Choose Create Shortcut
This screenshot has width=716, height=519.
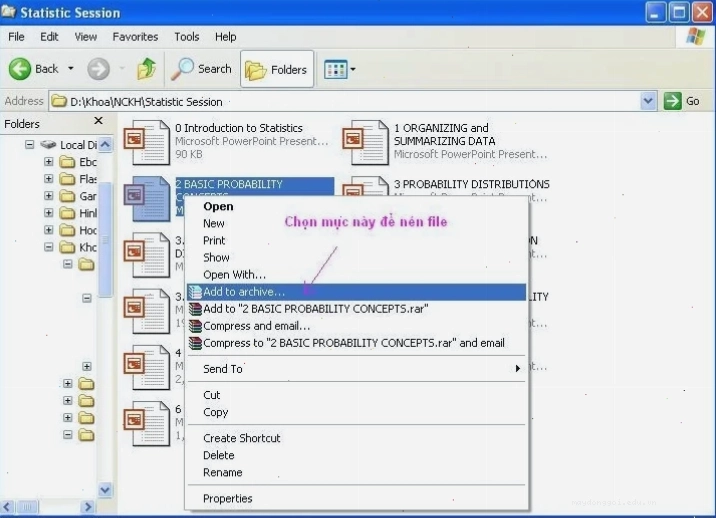(356, 438)
